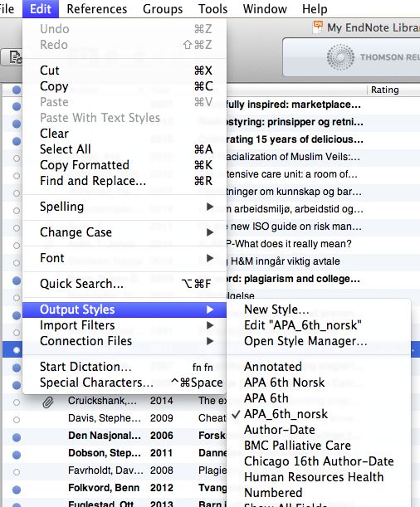Click the paperclip attachment icon beside Cruickshank

(48, 402)
